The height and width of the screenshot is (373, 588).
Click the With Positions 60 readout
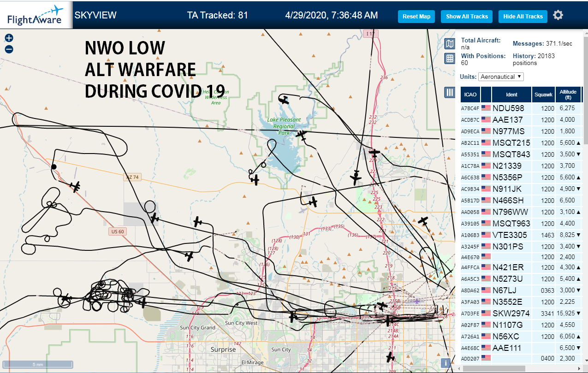point(483,59)
